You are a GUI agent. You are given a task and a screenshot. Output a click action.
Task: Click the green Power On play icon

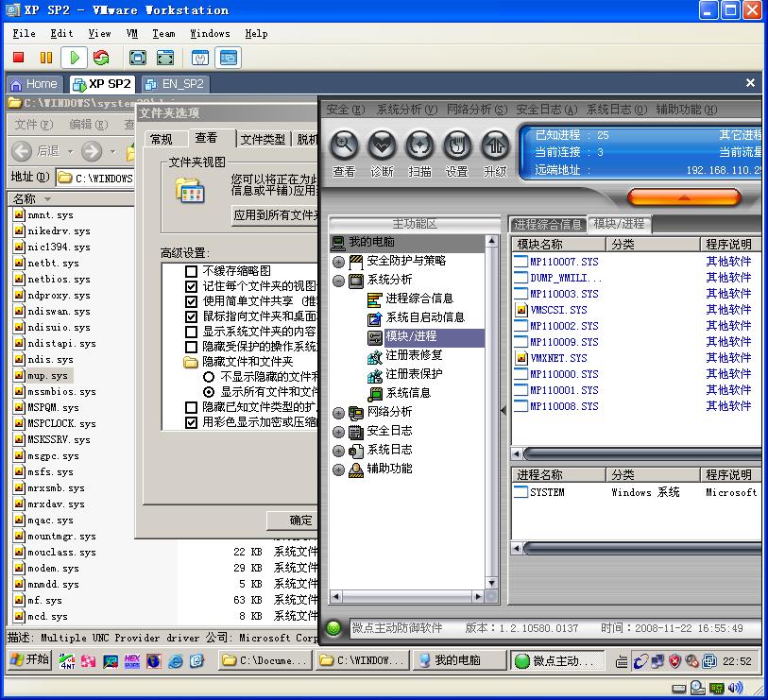click(x=75, y=58)
